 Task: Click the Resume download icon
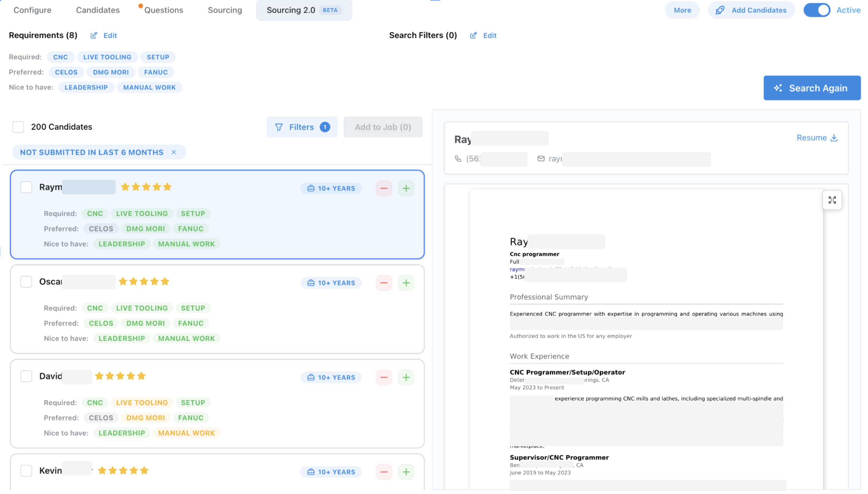[834, 138]
